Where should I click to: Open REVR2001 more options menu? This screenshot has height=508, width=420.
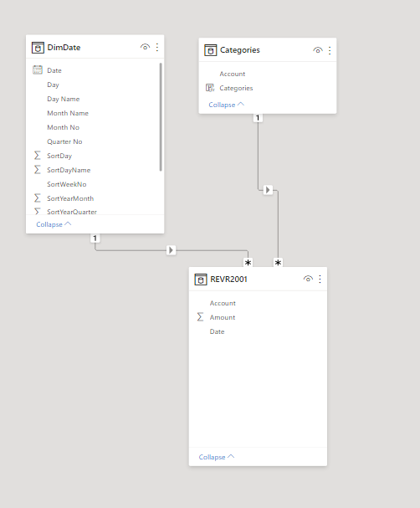(x=320, y=279)
